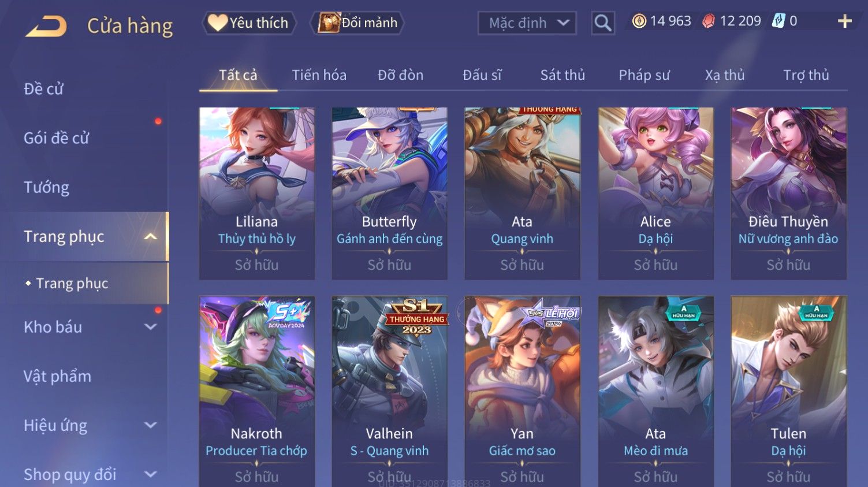Open Nakroth Producer Tia chớp skin card
Viewport: 868px width, 487px height.
coord(257,391)
